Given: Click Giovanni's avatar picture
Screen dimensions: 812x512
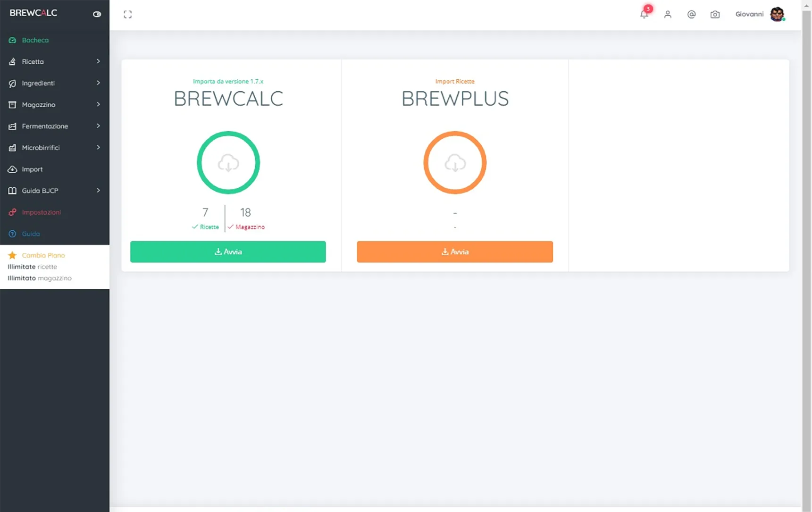Looking at the screenshot, I should click(777, 14).
